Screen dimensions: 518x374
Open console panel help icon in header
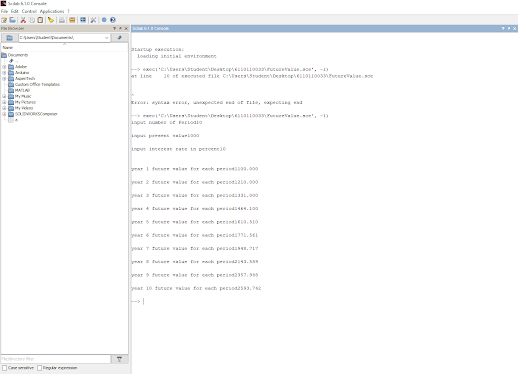(503, 29)
